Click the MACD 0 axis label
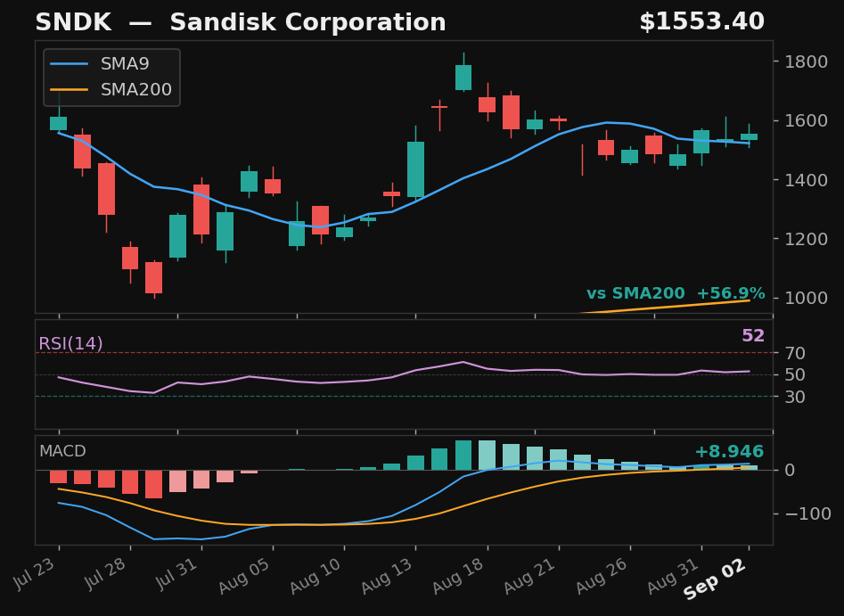This screenshot has width=844, height=616. [790, 470]
